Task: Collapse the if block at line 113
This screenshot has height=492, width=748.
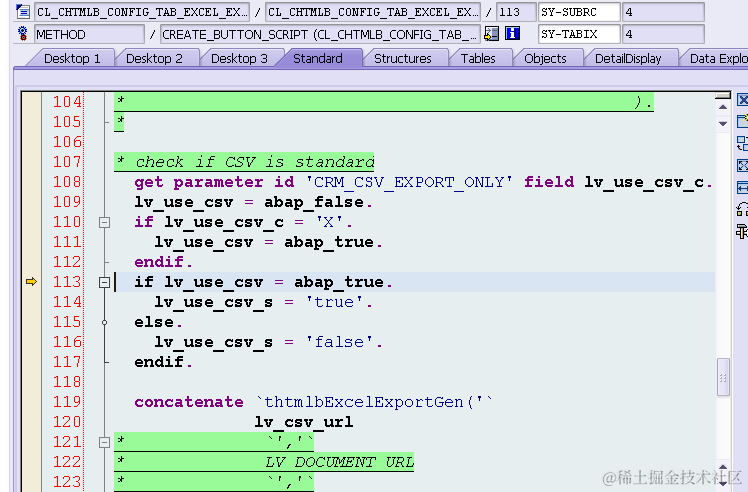Action: coord(104,283)
